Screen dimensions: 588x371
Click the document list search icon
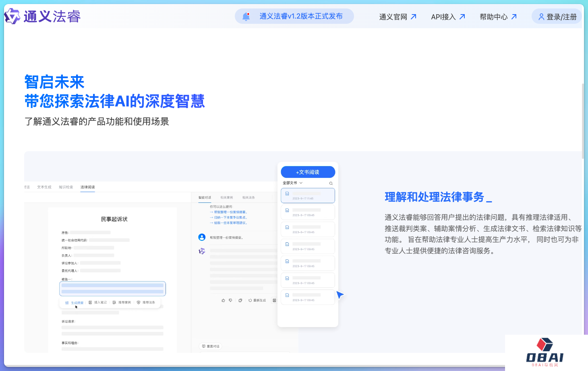point(331,183)
